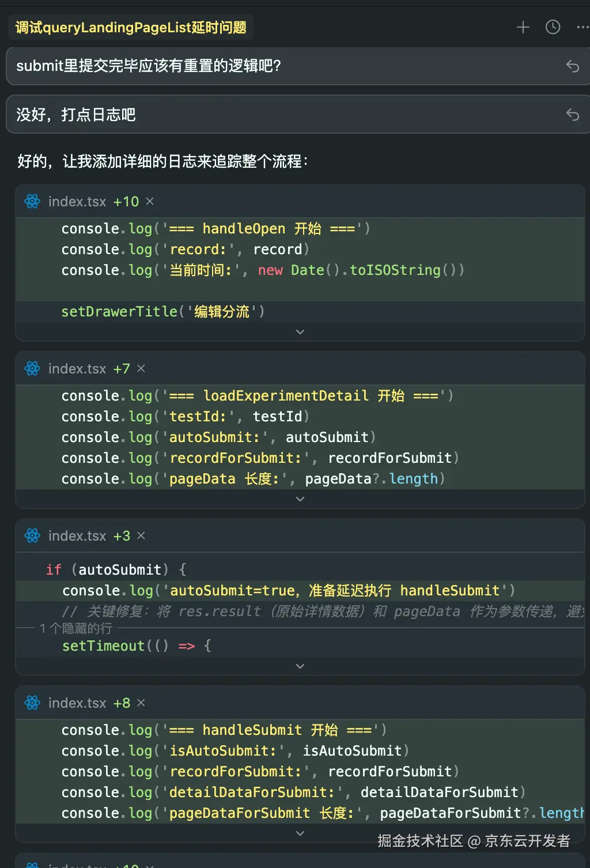Expand the setTimeout code block

[300, 666]
